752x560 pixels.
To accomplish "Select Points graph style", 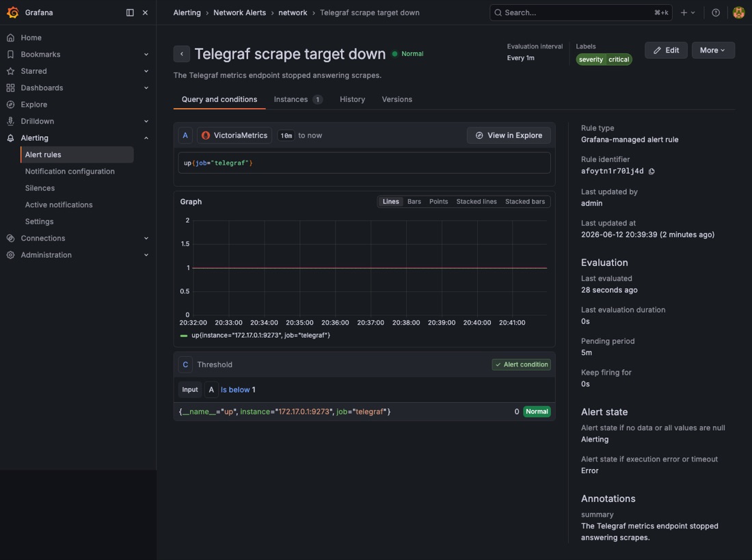I will [438, 202].
